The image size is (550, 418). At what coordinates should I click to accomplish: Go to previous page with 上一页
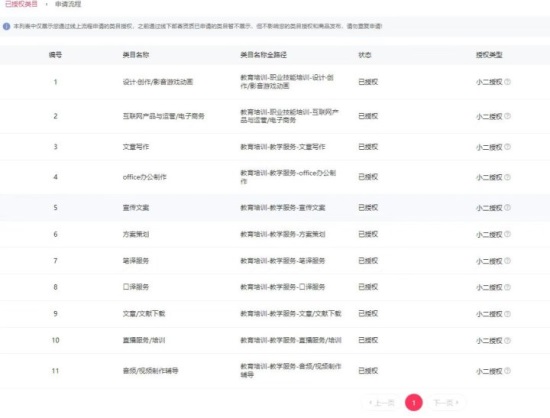[382, 403]
